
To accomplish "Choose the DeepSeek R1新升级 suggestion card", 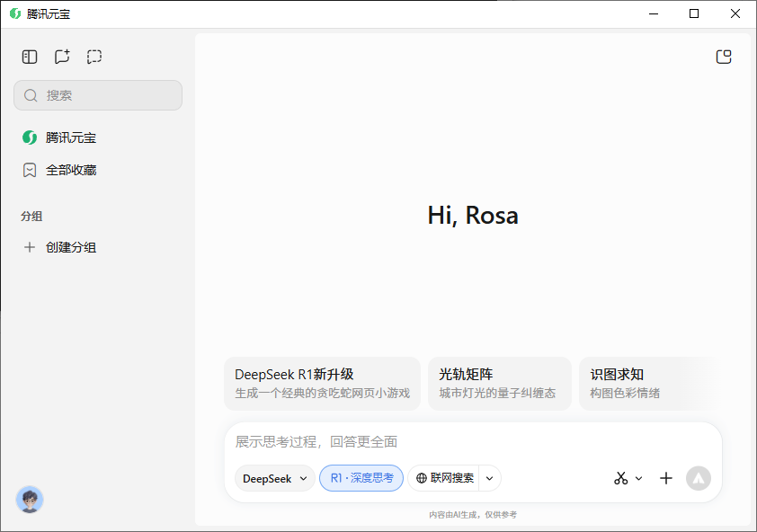I will point(322,384).
